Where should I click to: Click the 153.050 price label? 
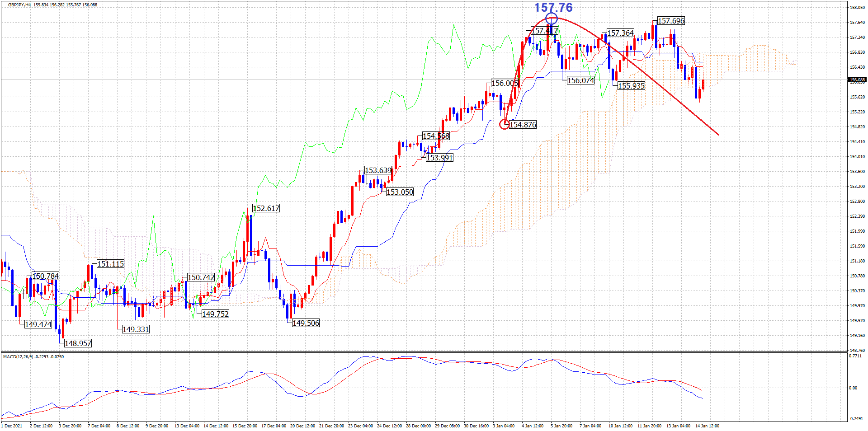[400, 192]
